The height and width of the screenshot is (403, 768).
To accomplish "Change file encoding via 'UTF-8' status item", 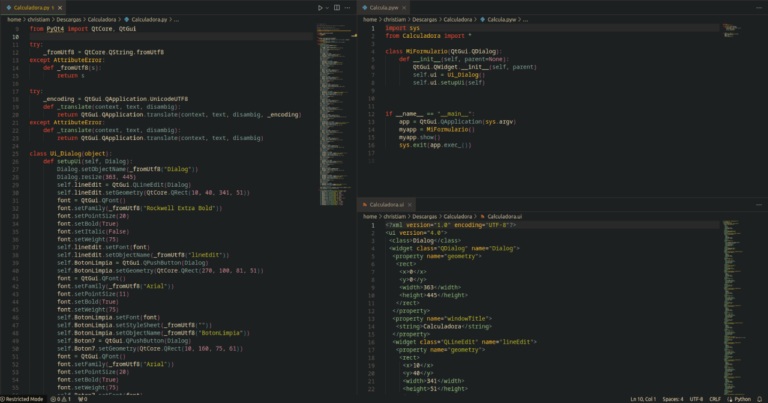I will point(696,399).
